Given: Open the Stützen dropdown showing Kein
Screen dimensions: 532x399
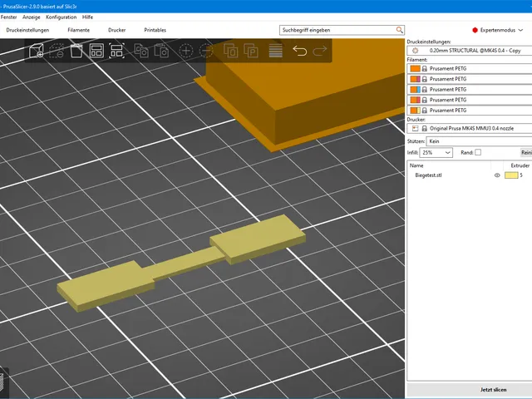Looking at the screenshot, I should (479, 141).
